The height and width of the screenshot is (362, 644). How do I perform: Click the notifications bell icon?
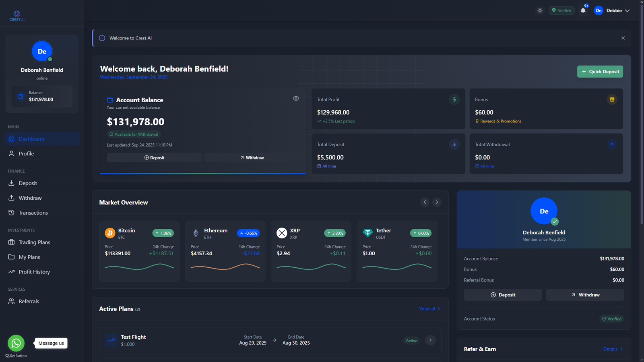click(x=583, y=11)
